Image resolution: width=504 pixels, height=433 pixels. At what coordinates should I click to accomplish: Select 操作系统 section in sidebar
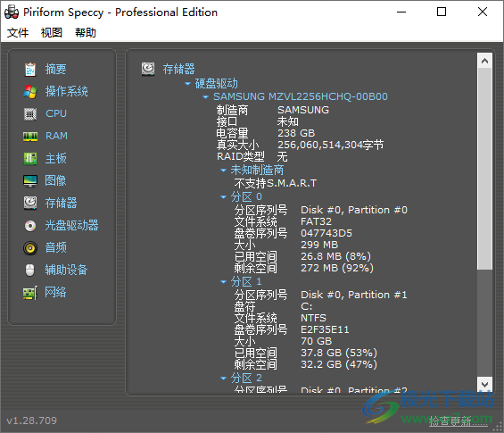pos(67,92)
